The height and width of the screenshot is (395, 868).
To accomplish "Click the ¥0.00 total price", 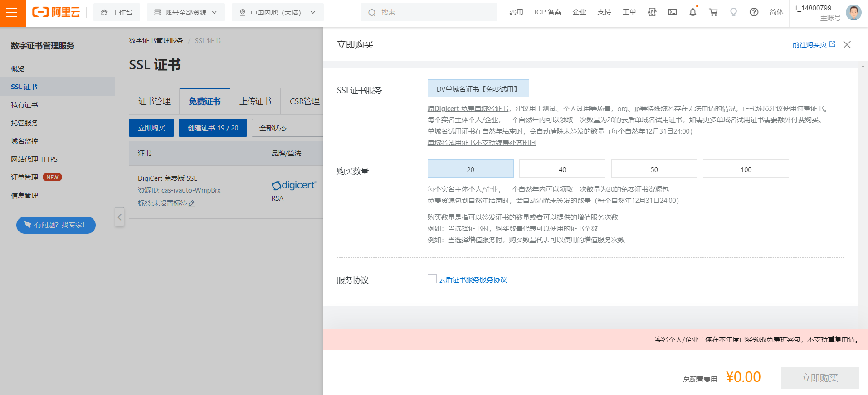I will point(743,377).
